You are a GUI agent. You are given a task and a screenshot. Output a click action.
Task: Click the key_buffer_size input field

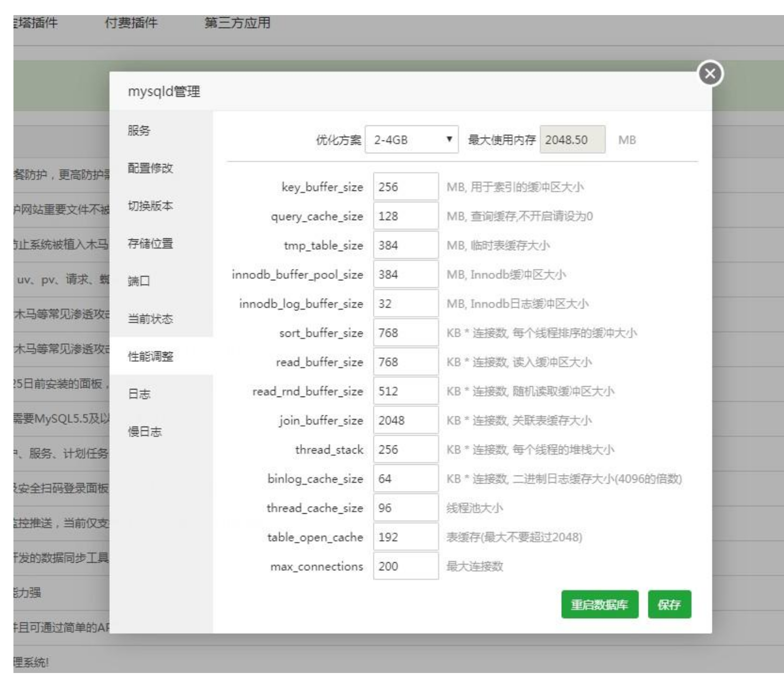[405, 187]
